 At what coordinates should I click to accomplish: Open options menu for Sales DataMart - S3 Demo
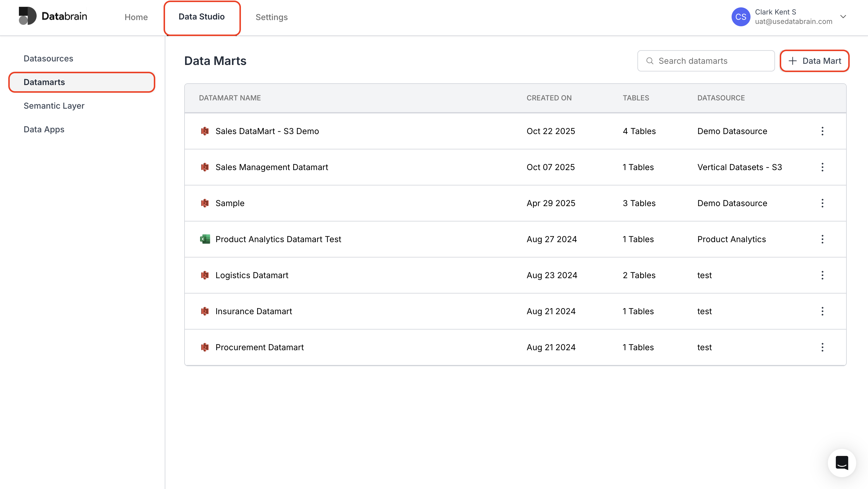click(822, 131)
